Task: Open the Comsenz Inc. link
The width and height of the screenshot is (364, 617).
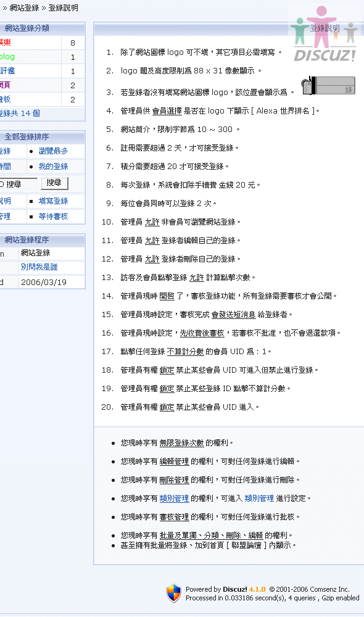Action: (x=330, y=589)
